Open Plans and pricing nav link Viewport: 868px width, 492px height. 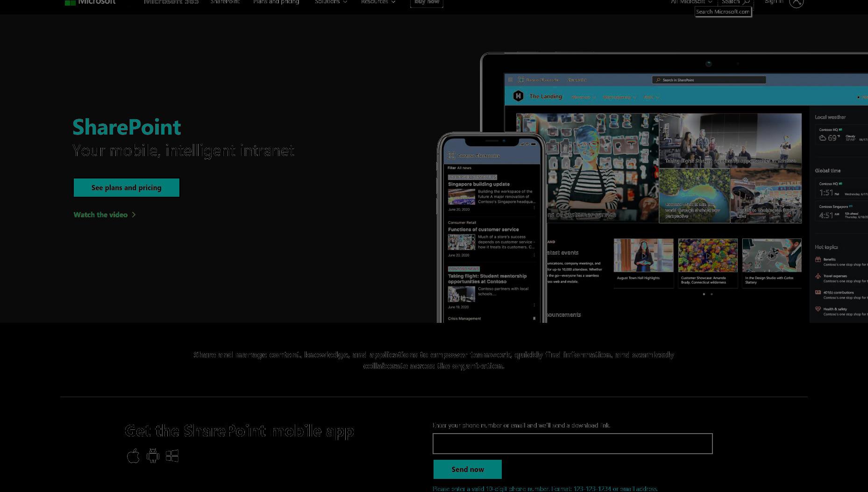click(276, 2)
